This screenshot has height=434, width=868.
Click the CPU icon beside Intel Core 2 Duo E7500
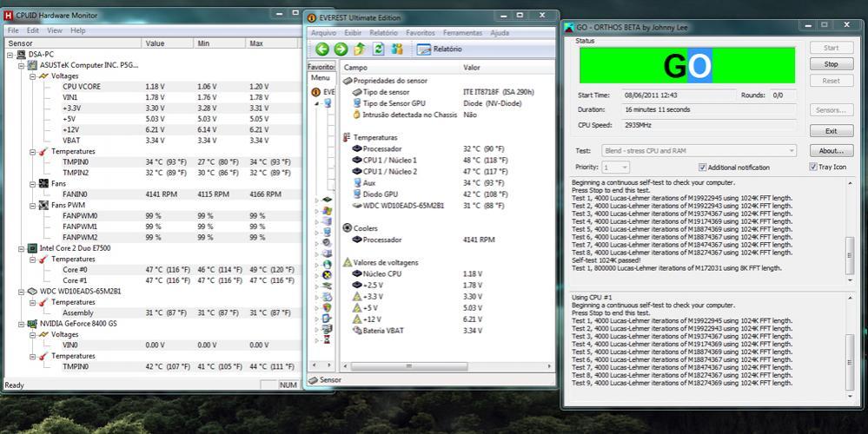point(33,248)
